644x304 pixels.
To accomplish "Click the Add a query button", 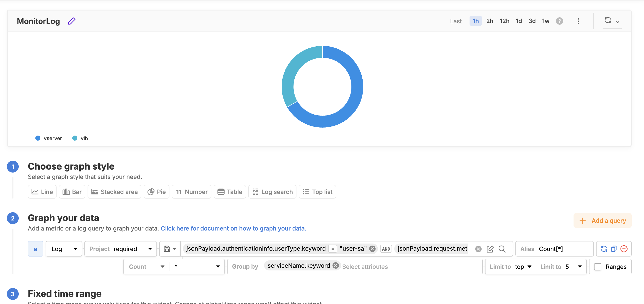I will [x=602, y=221].
